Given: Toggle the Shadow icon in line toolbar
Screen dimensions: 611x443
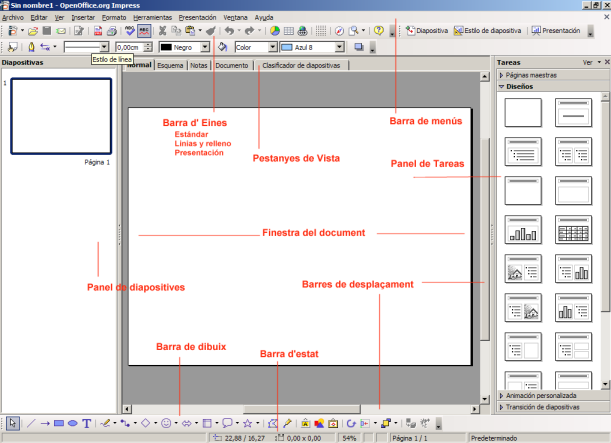Looking at the screenshot, I should tap(358, 47).
